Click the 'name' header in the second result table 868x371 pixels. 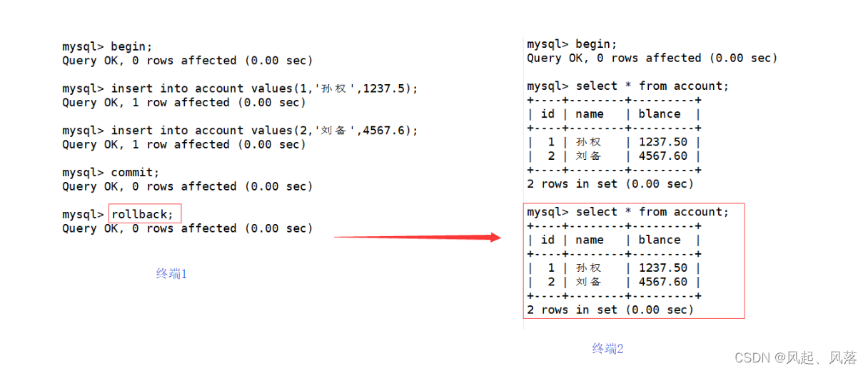point(589,240)
